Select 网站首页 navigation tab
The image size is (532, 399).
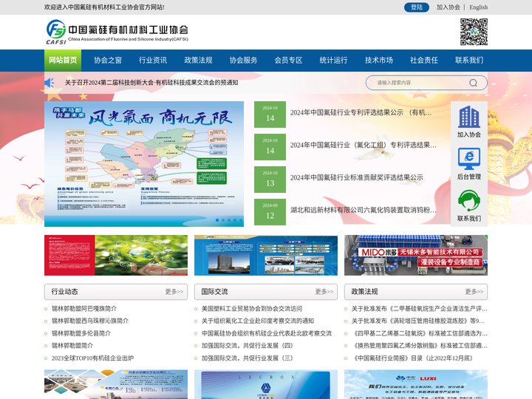coord(63,61)
